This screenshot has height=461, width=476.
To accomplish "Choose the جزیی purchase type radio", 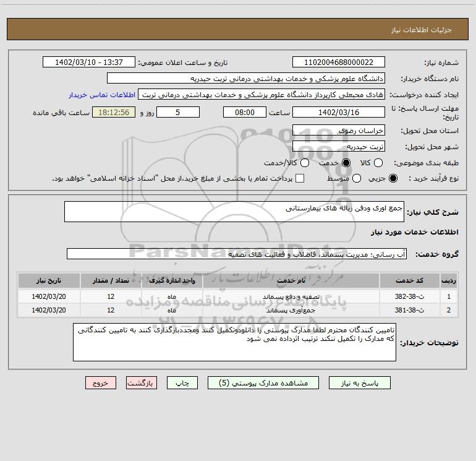I will pos(393,178).
